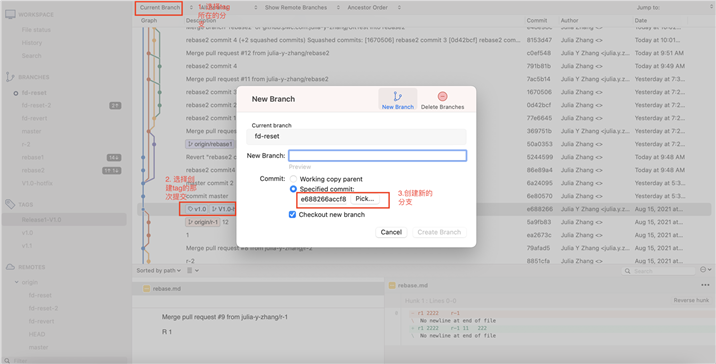Click the rebase.md file icon in diff header
The width and height of the screenshot is (716, 364).
pos(392,285)
